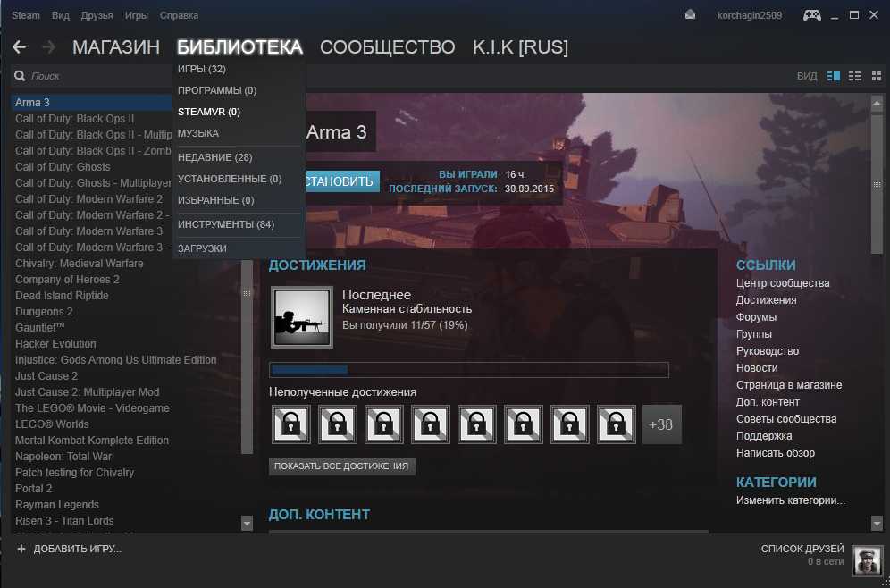Switch to grid view layout
The height and width of the screenshot is (588, 890).
point(877,75)
